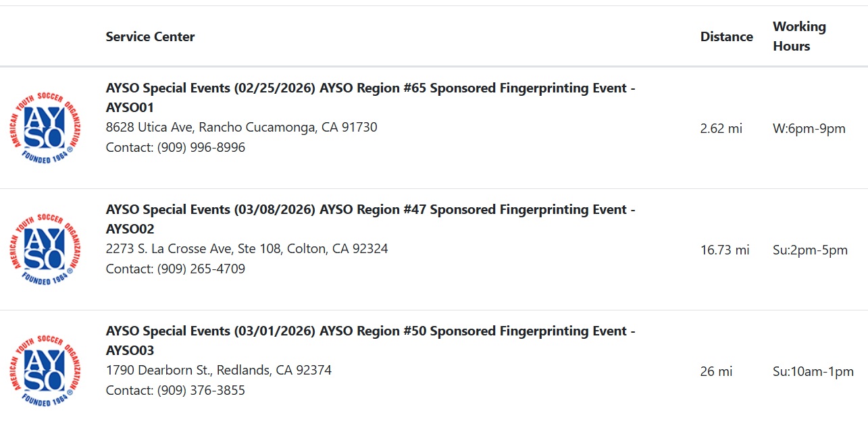Click the Distance column header
This screenshot has height=436, width=868.
coord(726,36)
